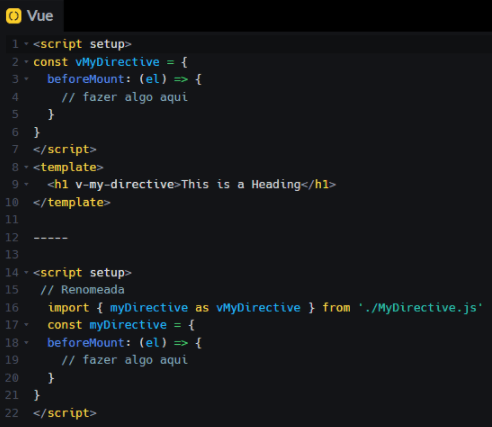This screenshot has width=492, height=427.
Task: Collapse the fold arrow on line 1
Action: click(26, 43)
